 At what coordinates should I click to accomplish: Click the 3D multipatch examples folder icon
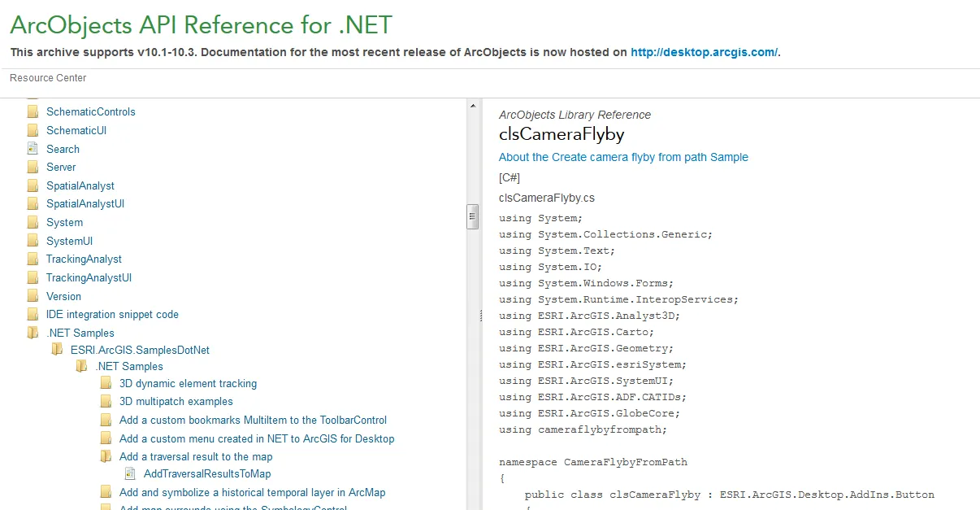pos(106,401)
